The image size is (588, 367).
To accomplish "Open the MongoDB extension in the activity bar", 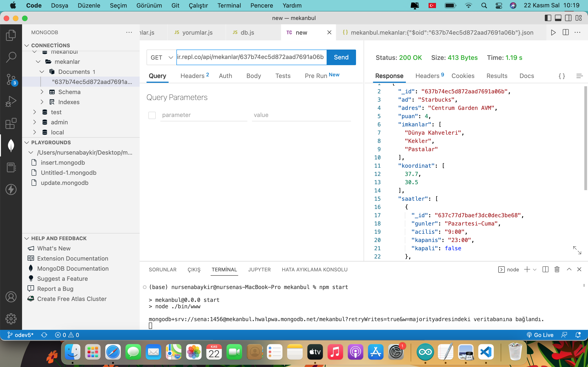I will pos(11,145).
